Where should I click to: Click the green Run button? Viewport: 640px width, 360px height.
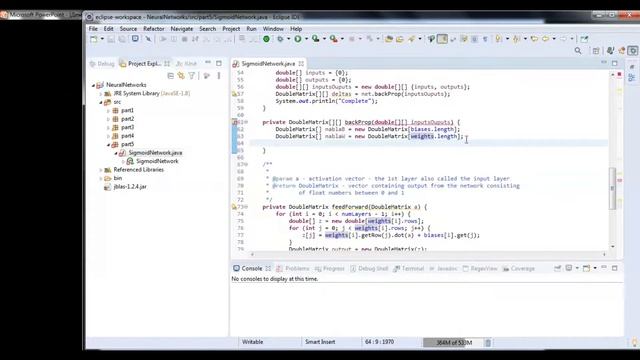point(298,39)
